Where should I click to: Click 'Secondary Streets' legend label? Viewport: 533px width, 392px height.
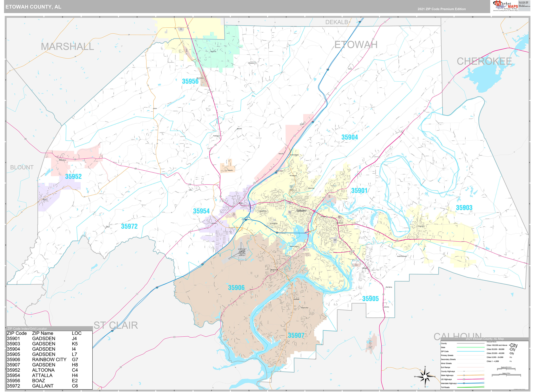click(x=448, y=359)
